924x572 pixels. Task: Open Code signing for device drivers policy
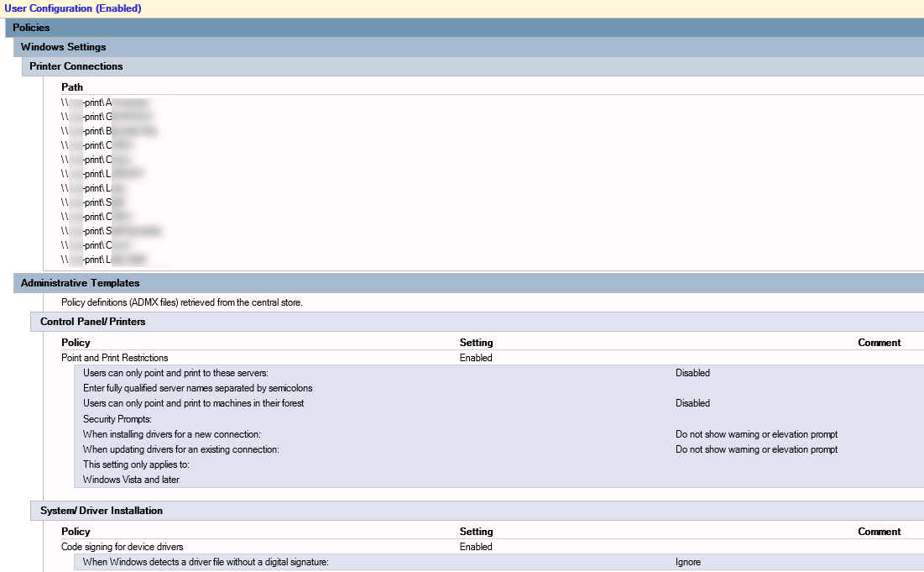click(122, 547)
